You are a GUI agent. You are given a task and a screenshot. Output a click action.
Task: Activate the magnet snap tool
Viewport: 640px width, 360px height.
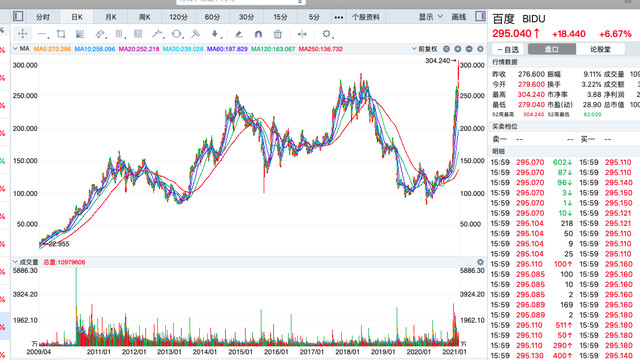[x=258, y=34]
